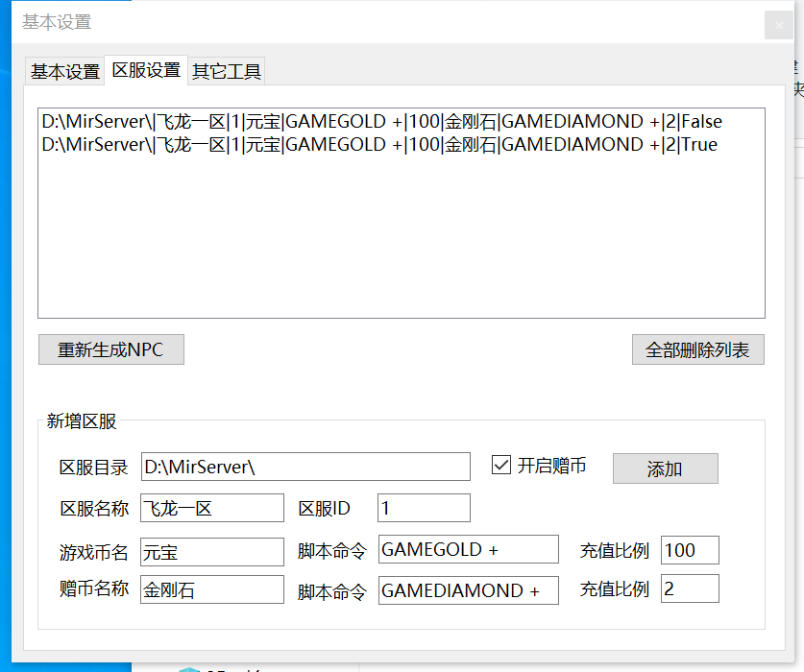This screenshot has width=804, height=672.
Task: Click the 全部删除列表 button
Action: pyautogui.click(x=697, y=348)
